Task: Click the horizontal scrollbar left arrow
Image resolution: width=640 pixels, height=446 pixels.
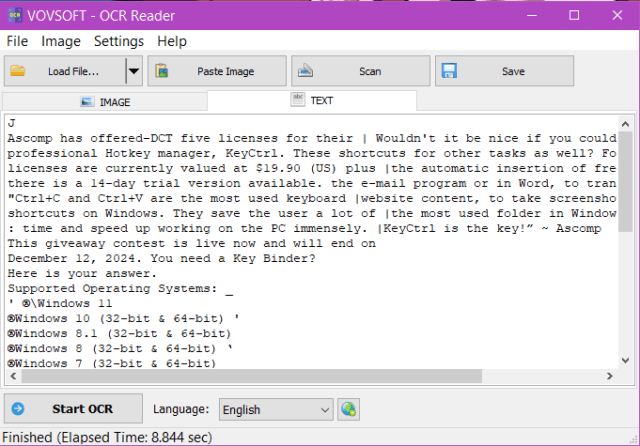Action: (x=13, y=376)
